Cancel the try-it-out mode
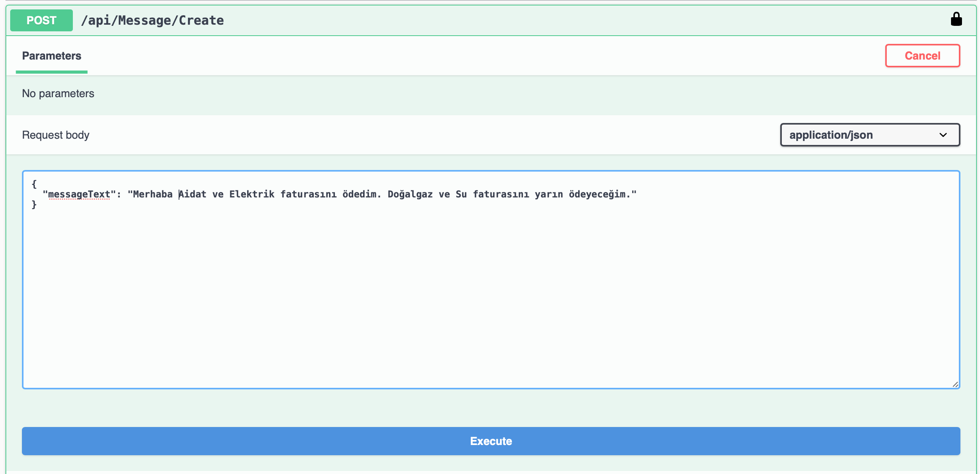980x474 pixels. tap(922, 56)
